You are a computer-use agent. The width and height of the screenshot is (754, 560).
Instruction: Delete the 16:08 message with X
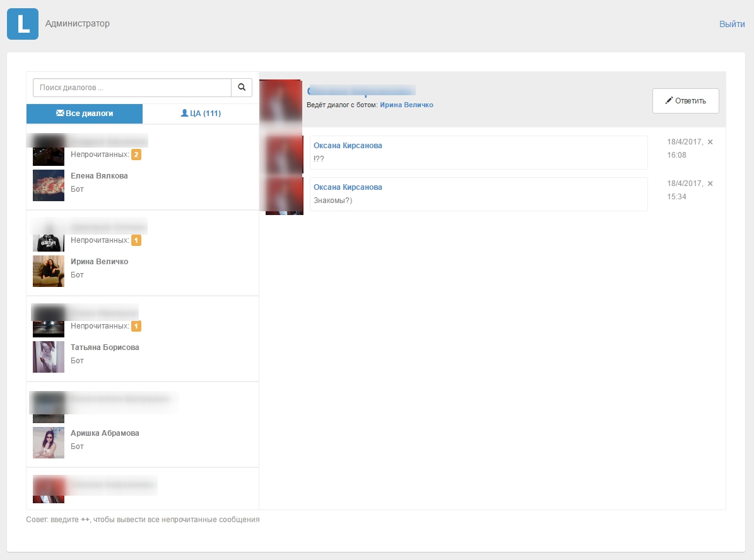pos(710,142)
